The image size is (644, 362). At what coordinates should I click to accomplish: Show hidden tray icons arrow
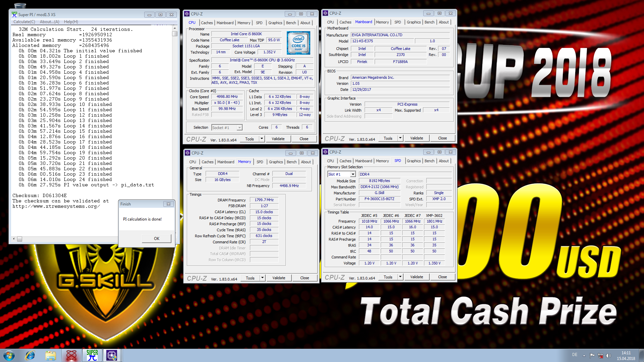(584, 356)
